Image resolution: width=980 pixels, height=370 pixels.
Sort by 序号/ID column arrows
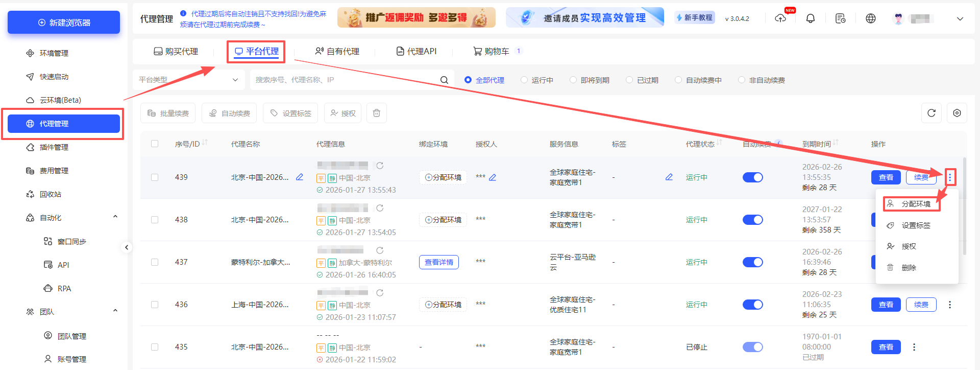tap(205, 143)
